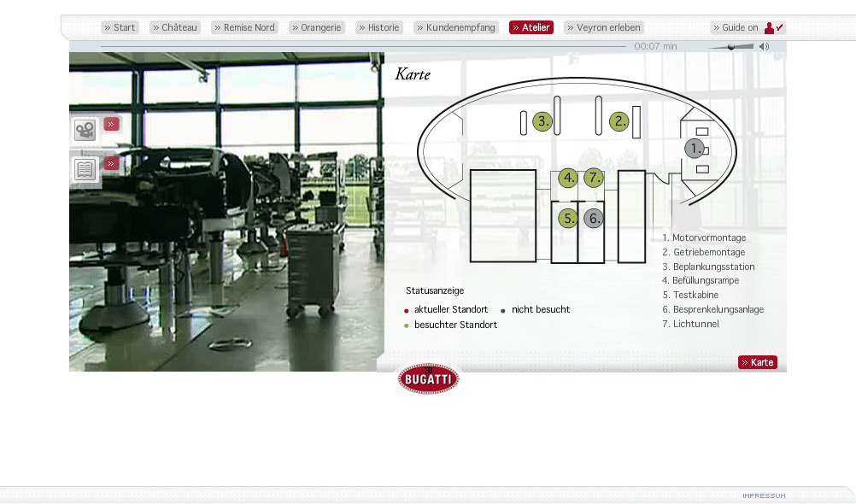Mute sound with the speaker icon
The image size is (856, 504).
tap(764, 47)
